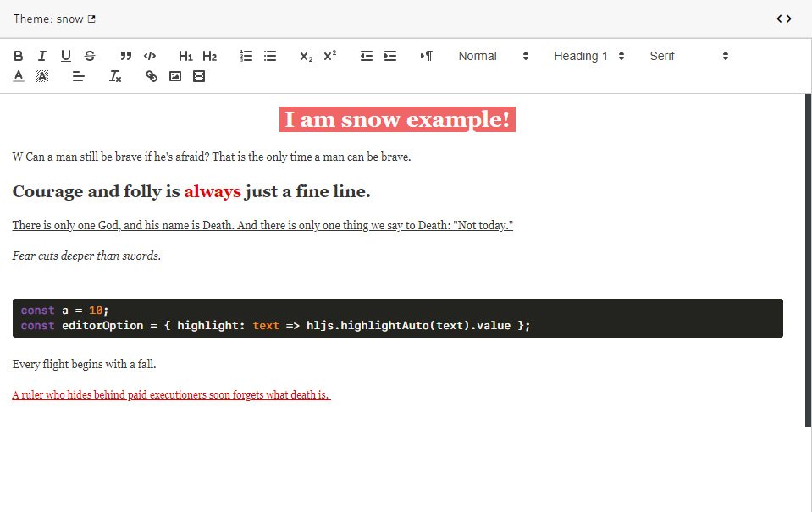
Task: Click the italic 'Fear cuts deeper than swords.' text
Action: tap(86, 256)
